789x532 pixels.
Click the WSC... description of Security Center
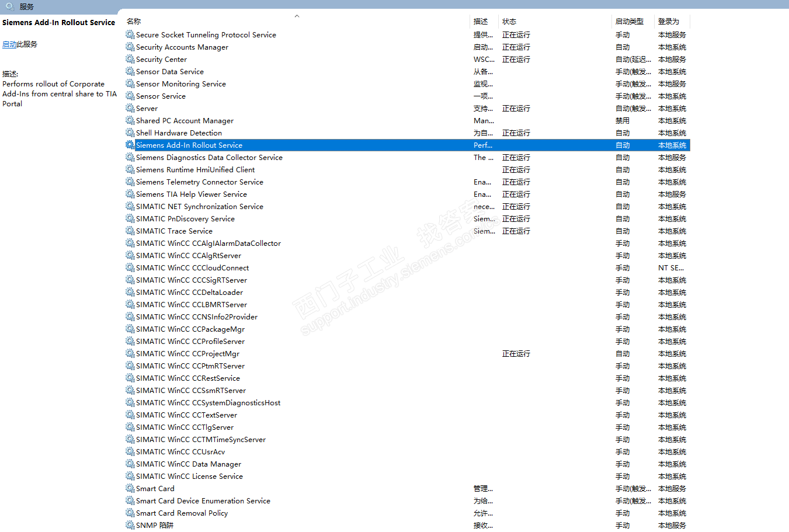tap(484, 60)
